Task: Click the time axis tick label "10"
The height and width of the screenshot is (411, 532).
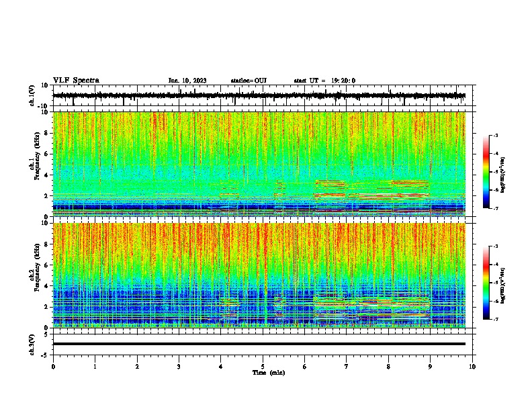Action: [x=472, y=367]
